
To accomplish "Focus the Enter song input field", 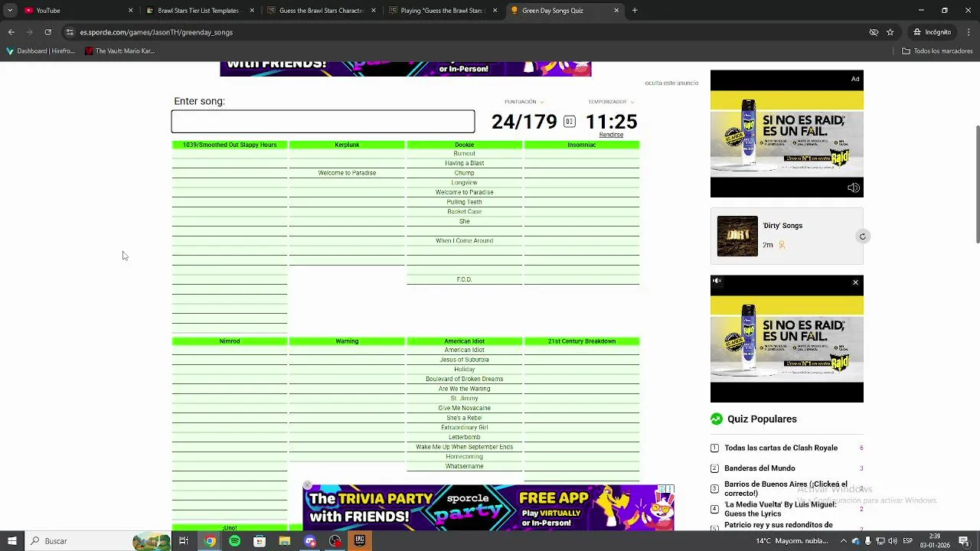I will (323, 122).
